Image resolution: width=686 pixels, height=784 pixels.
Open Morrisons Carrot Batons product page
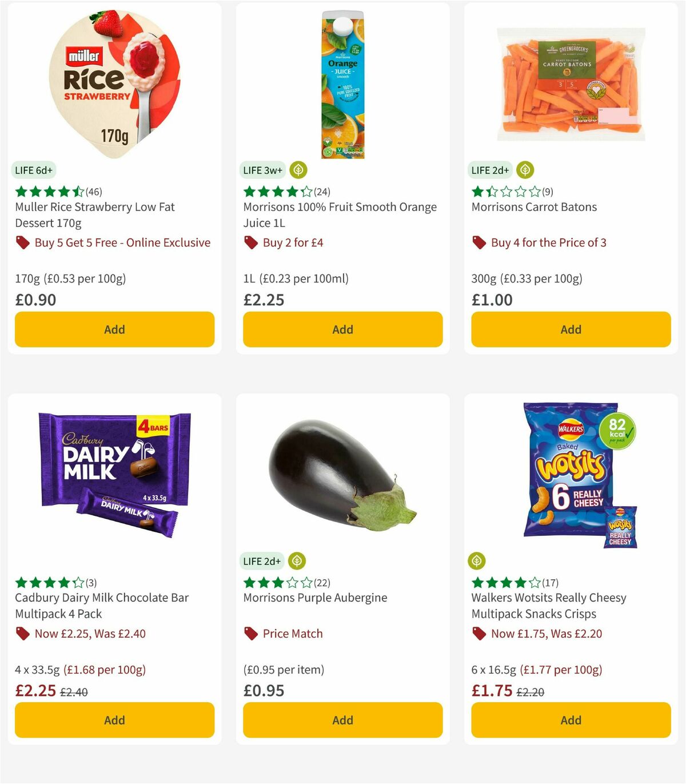(x=534, y=207)
